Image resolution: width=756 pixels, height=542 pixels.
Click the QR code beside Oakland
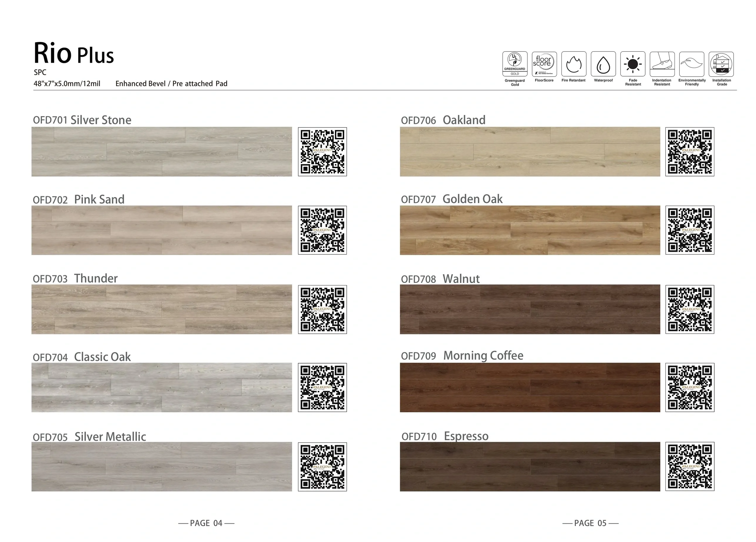click(690, 152)
